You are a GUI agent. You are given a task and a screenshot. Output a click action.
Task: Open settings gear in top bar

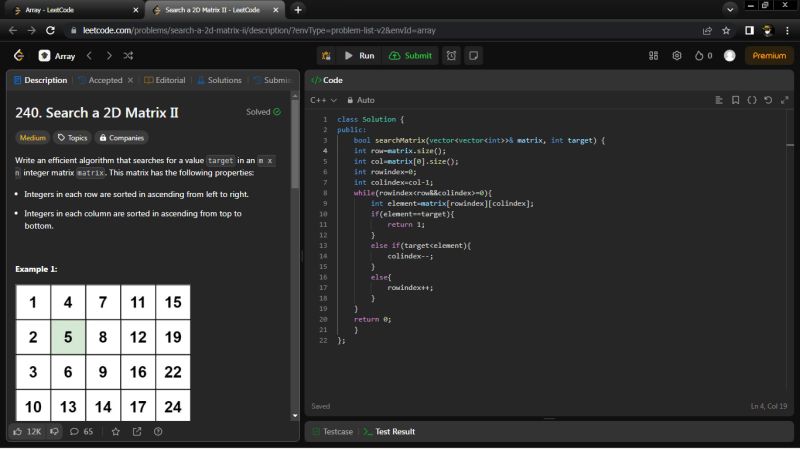677,56
